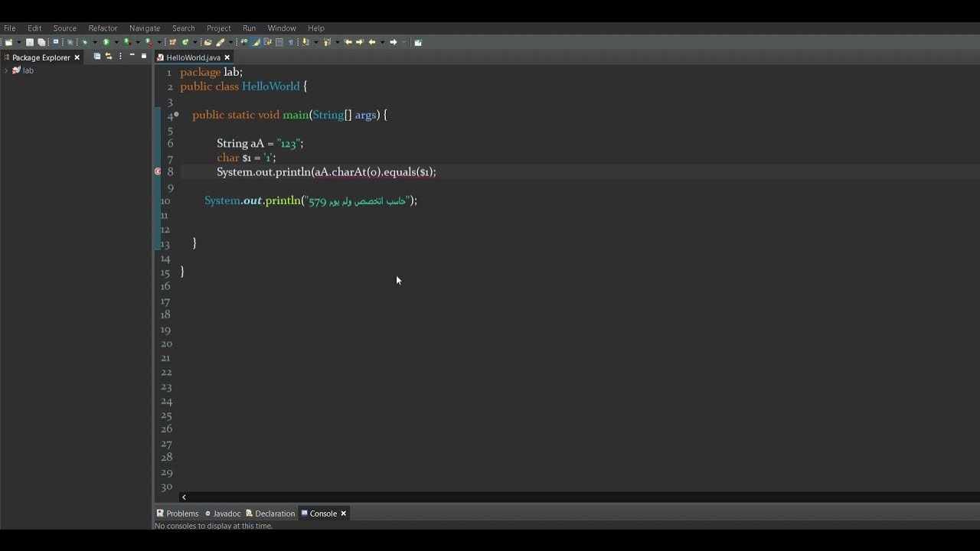Image resolution: width=980 pixels, height=551 pixels.
Task: Click editor horizontal scrollbar left arrow
Action: click(x=184, y=497)
